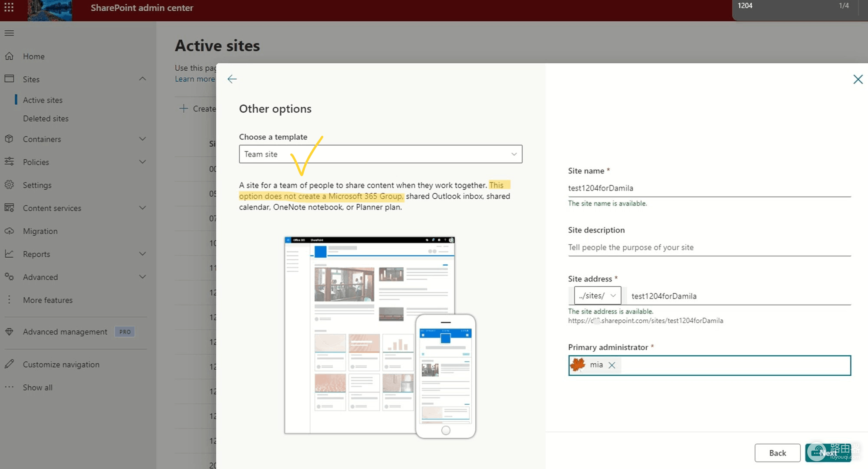Screen dimensions: 868x469
Task: Click the Primary administrator field
Action: [x=710, y=365]
